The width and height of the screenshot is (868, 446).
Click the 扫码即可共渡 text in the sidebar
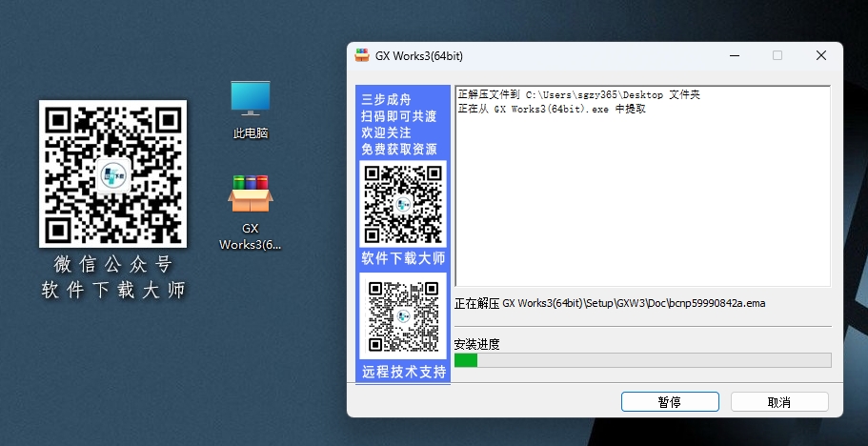click(399, 116)
